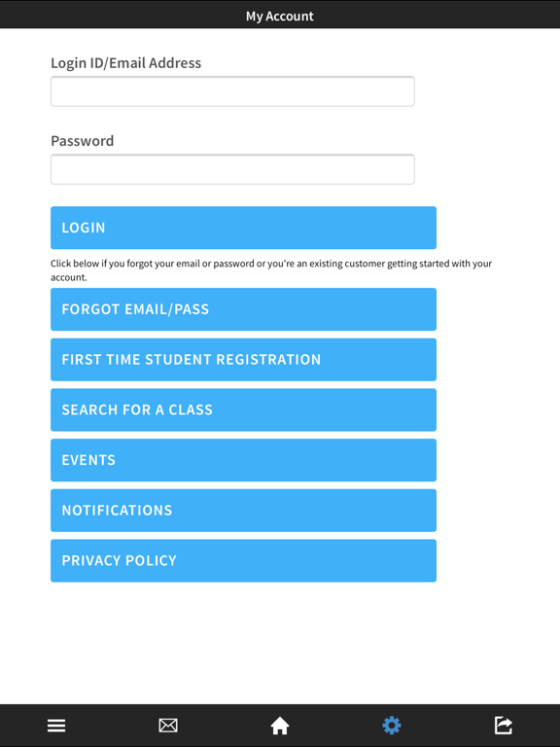Image resolution: width=560 pixels, height=747 pixels.
Task: Click into the Password field
Action: (x=232, y=169)
